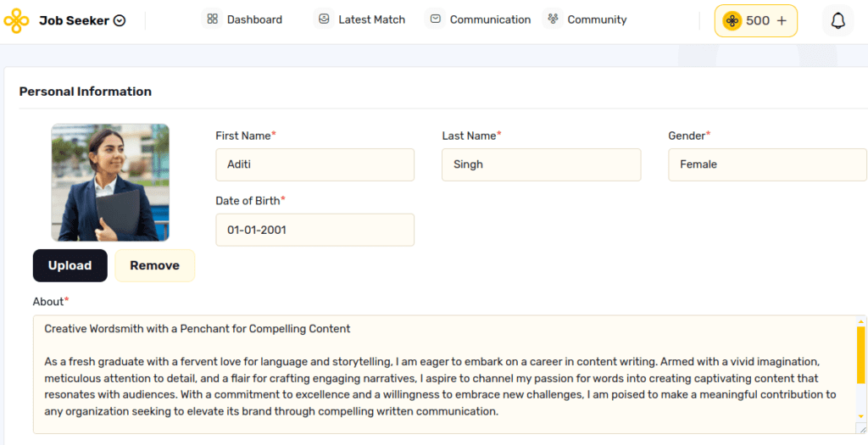Click inside the About text area
The image size is (868, 445).
[x=441, y=373]
